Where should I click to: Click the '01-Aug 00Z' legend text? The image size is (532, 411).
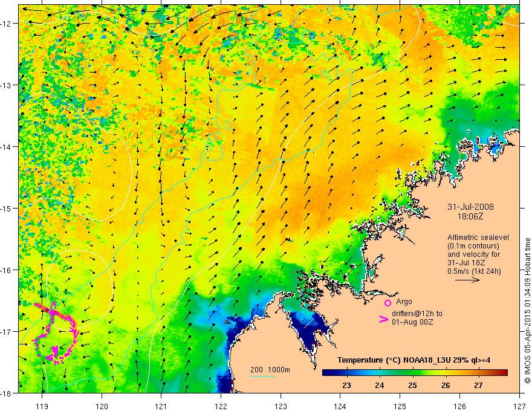coord(412,322)
